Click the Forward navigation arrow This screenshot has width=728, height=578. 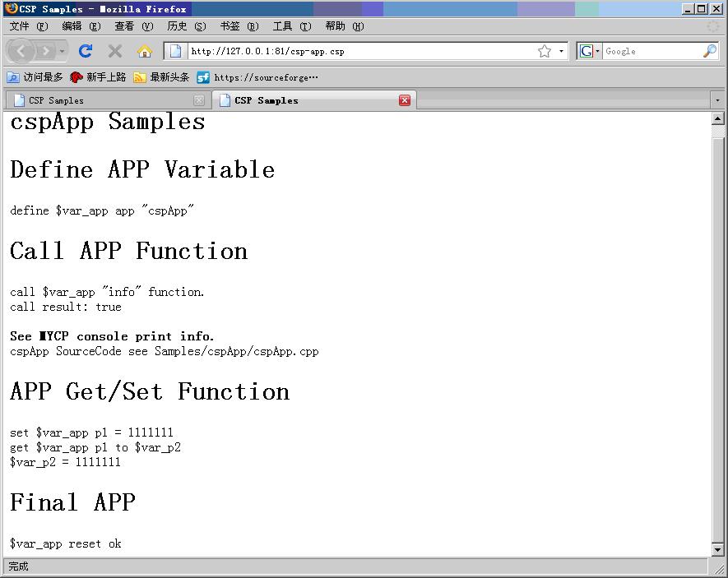pyautogui.click(x=46, y=51)
